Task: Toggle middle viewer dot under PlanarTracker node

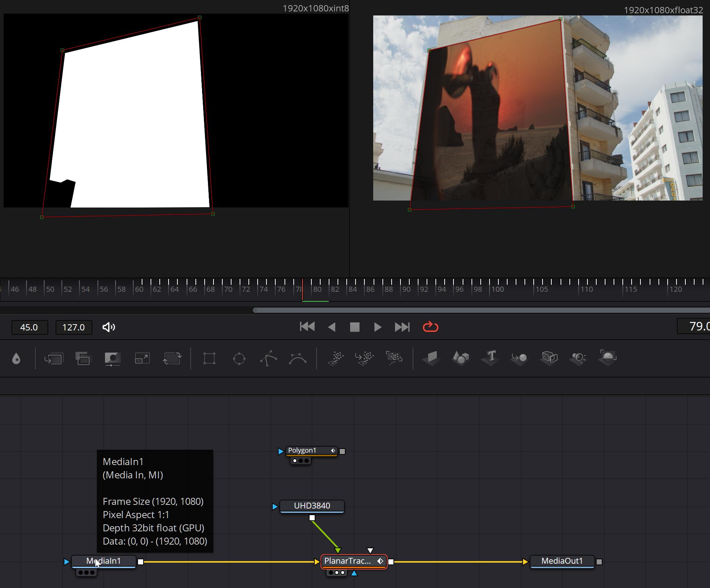Action: pos(337,573)
